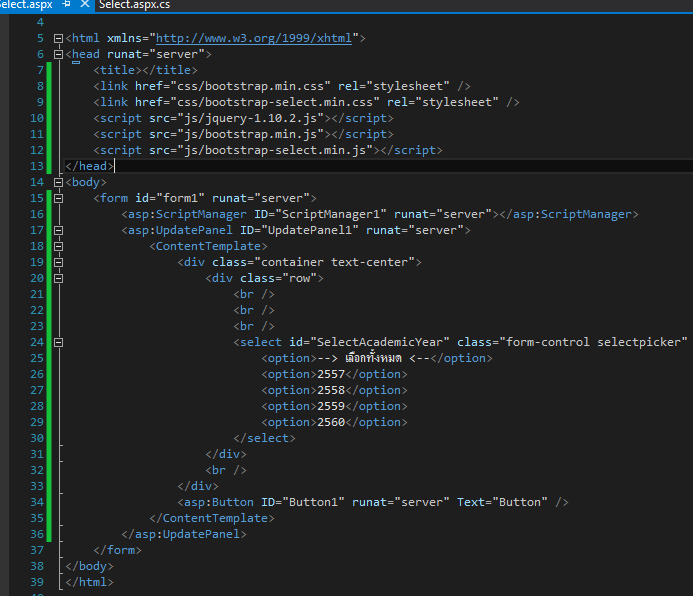Pin the Select.aspx tab
The image size is (693, 596).
pyautogui.click(x=67, y=5)
